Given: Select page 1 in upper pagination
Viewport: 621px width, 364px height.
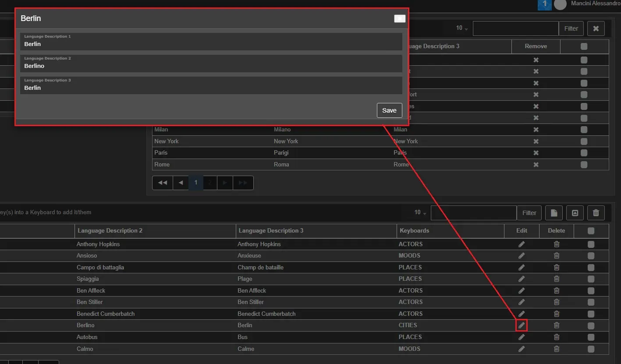Looking at the screenshot, I should 196,183.
